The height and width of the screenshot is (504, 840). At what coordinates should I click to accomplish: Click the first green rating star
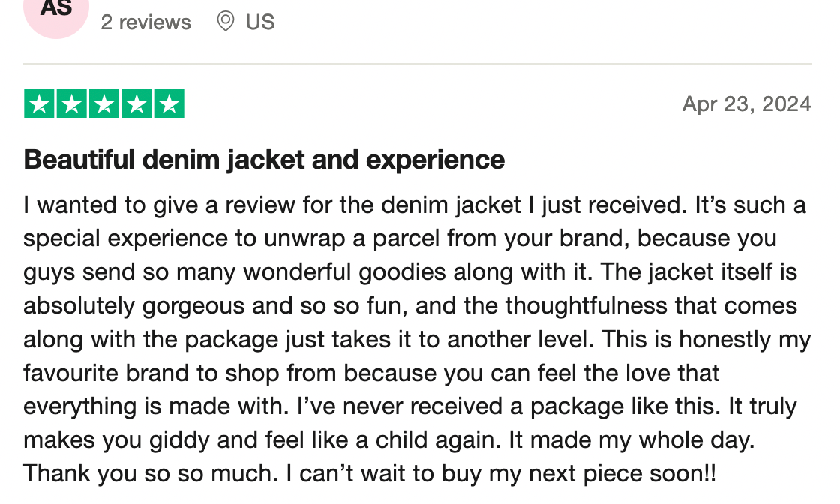[x=39, y=104]
